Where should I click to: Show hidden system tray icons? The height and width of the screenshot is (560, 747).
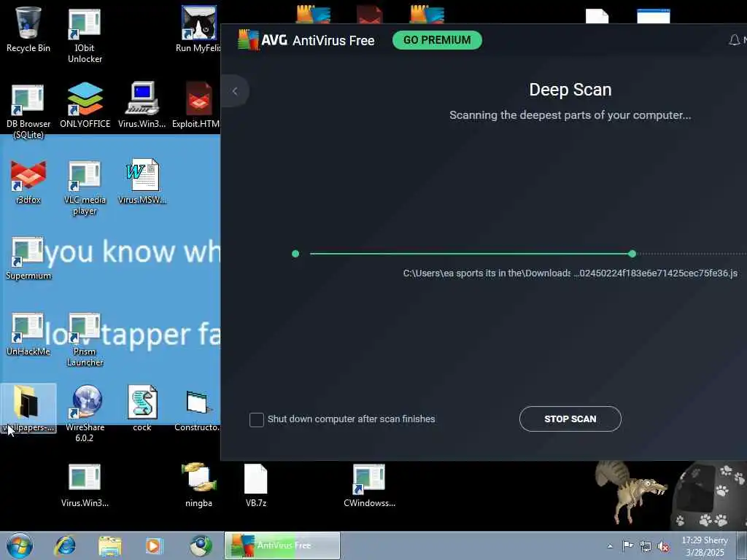[x=610, y=546]
